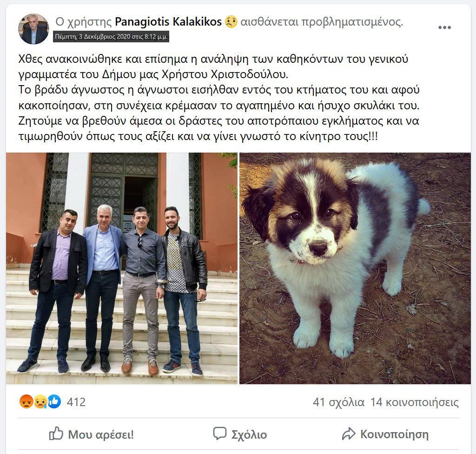The image size is (476, 454).
Task: Click the sad crying reaction icon
Action: point(40,402)
